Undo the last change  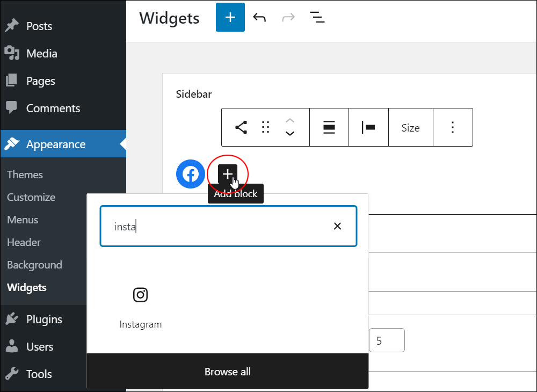(x=259, y=17)
